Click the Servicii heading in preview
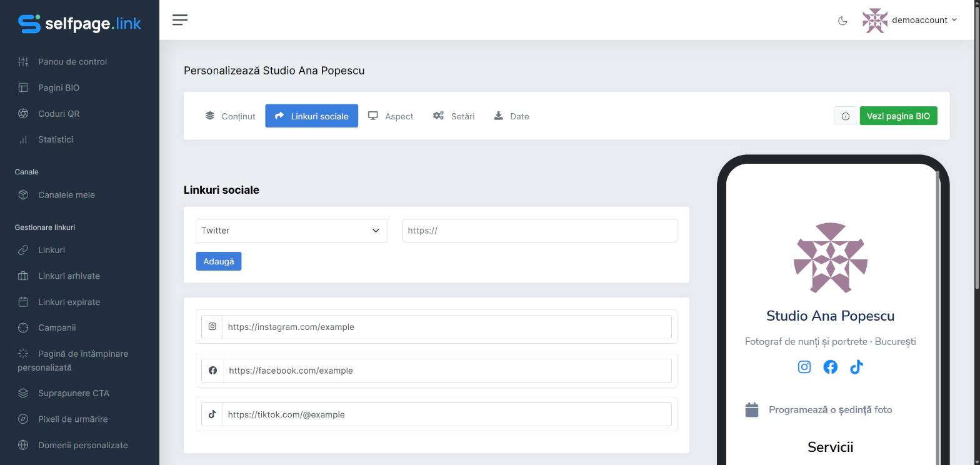 (830, 447)
